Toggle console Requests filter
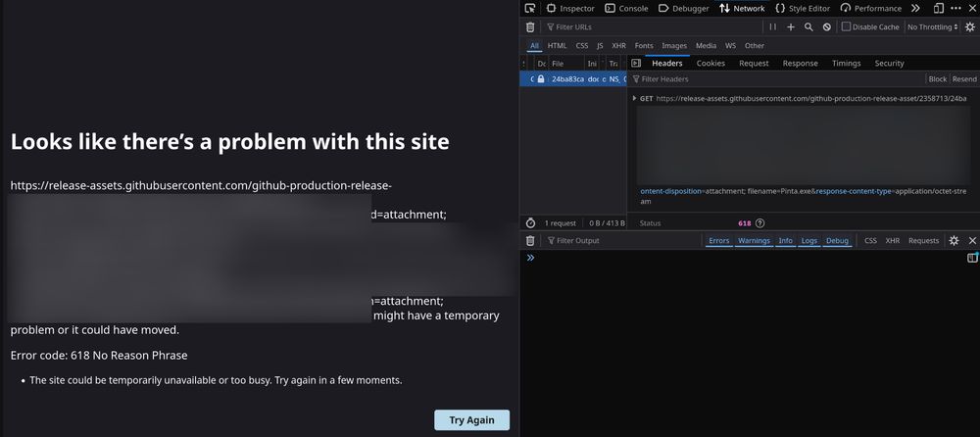 pos(924,241)
